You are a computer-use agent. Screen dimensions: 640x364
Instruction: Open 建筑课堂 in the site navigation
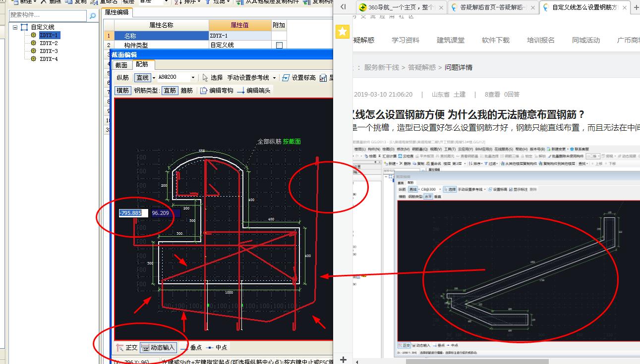coord(450,40)
